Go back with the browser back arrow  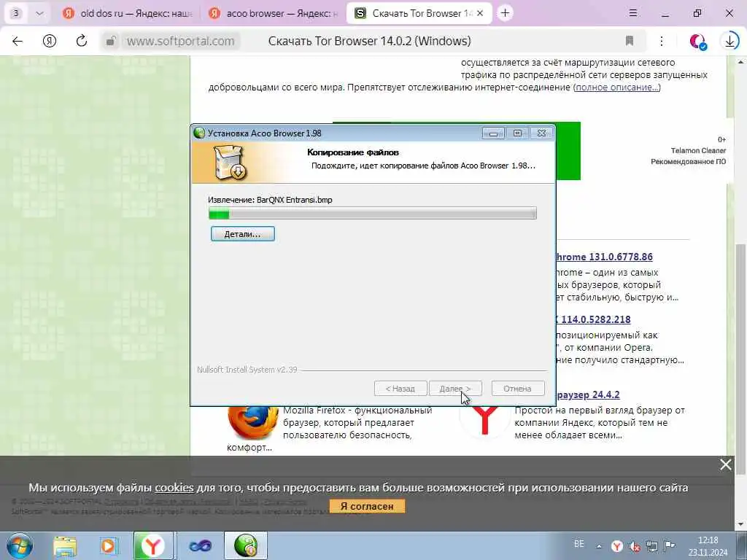click(x=18, y=41)
